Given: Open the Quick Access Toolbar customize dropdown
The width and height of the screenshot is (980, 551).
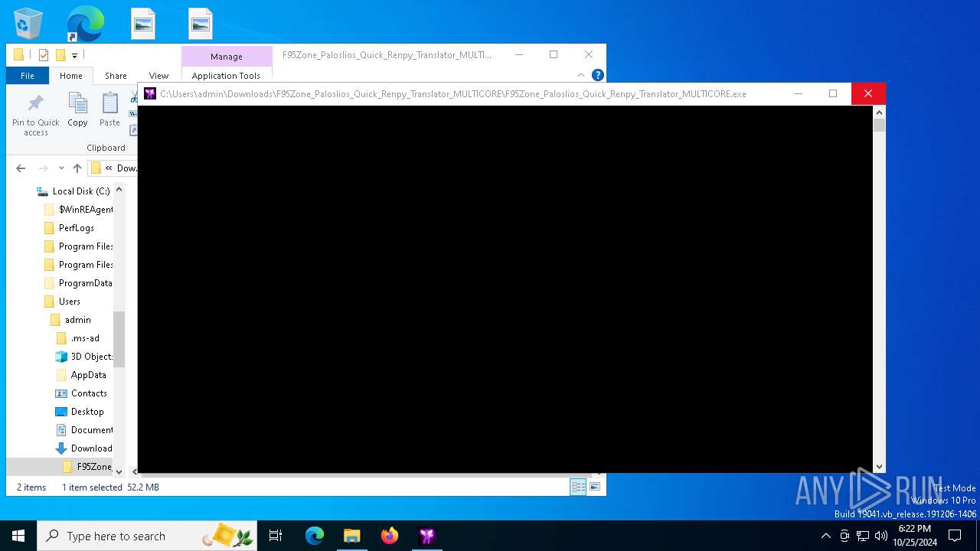Looking at the screenshot, I should 74,55.
